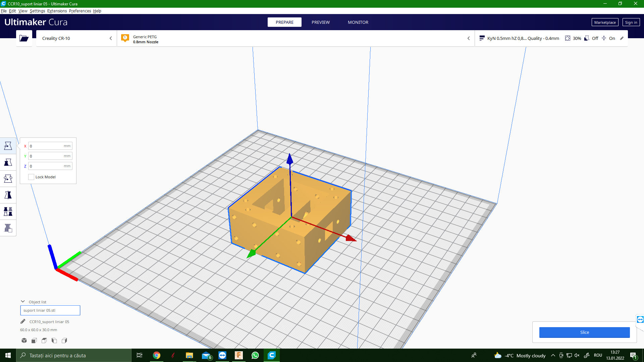Open the Extensions menu
The height and width of the screenshot is (362, 644).
(57, 11)
